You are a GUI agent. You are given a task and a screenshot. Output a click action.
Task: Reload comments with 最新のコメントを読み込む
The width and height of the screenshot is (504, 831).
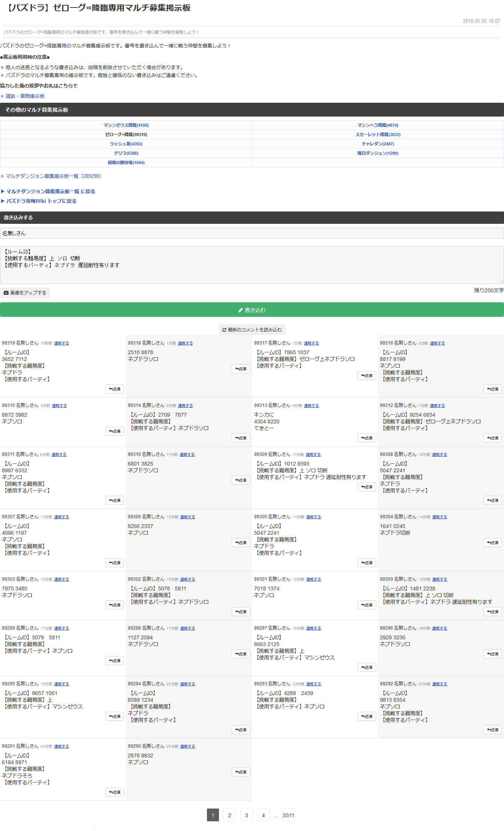click(252, 330)
